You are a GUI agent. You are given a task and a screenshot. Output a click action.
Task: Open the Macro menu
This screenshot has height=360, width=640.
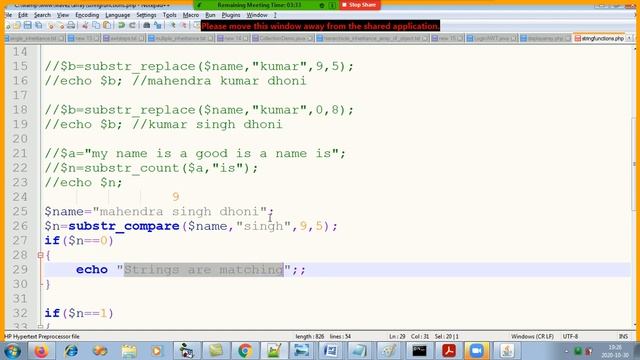pyautogui.click(x=191, y=15)
